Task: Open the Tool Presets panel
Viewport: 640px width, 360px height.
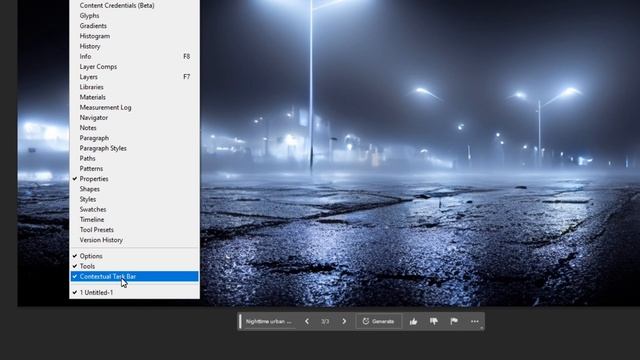Action: pos(134,230)
